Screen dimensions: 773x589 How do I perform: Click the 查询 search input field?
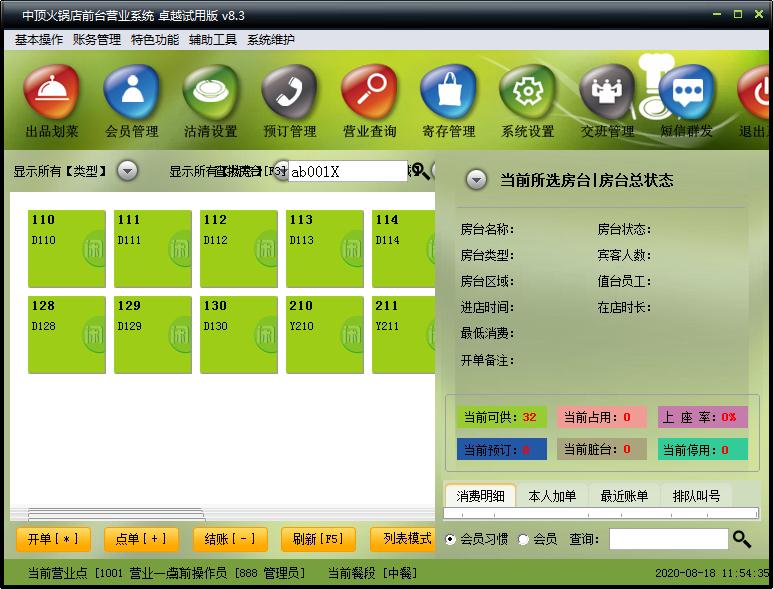(x=668, y=540)
